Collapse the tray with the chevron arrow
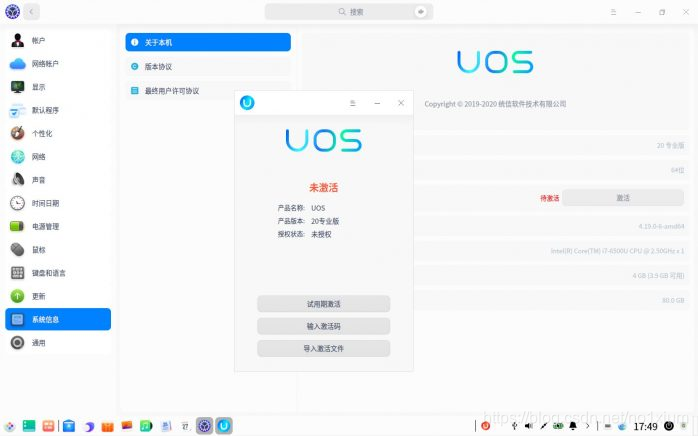 point(588,426)
